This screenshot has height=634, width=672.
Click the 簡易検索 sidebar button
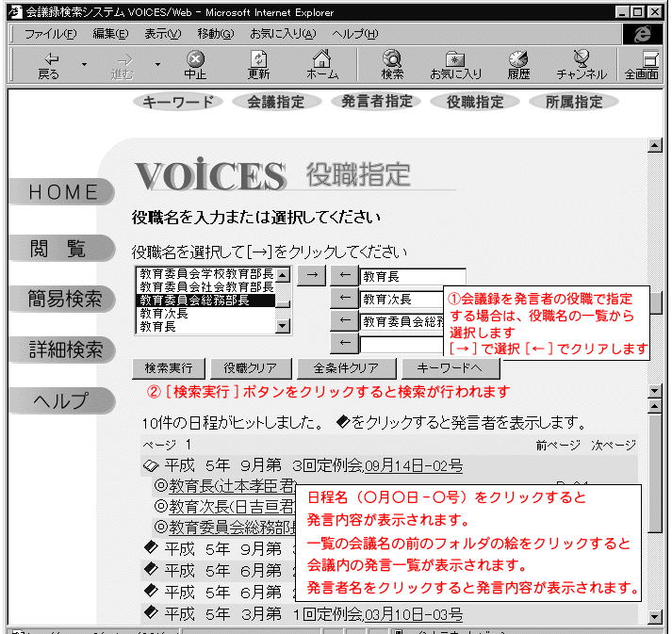pyautogui.click(x=64, y=300)
